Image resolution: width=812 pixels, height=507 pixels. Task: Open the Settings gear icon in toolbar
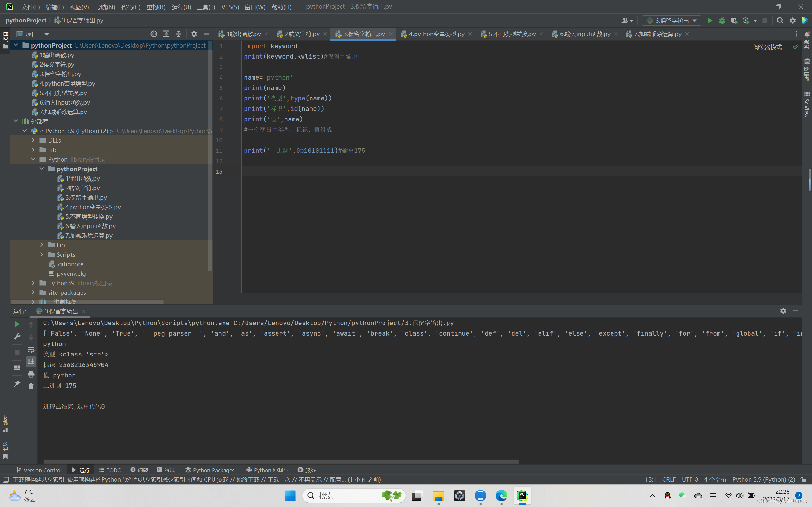pyautogui.click(x=792, y=21)
